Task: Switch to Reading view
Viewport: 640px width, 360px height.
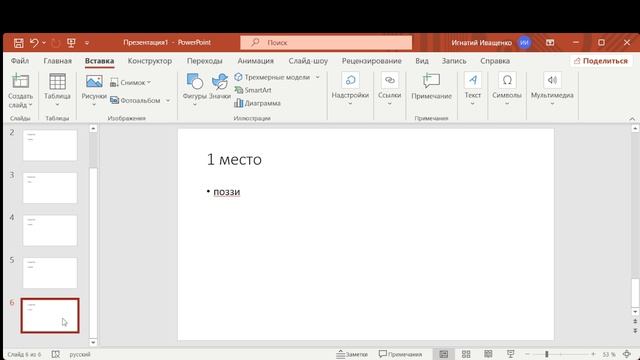Action: (488, 354)
